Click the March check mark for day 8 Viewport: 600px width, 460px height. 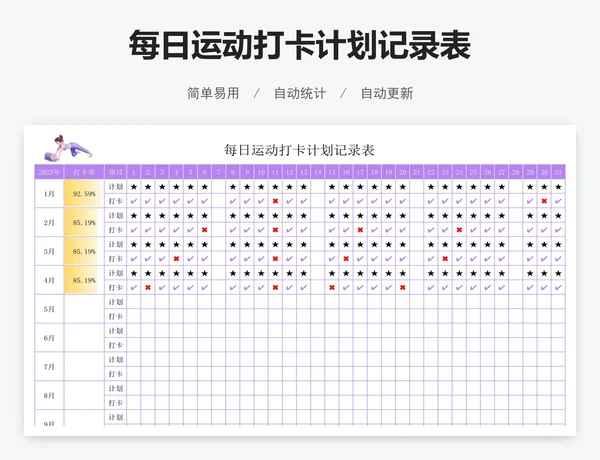(x=233, y=259)
